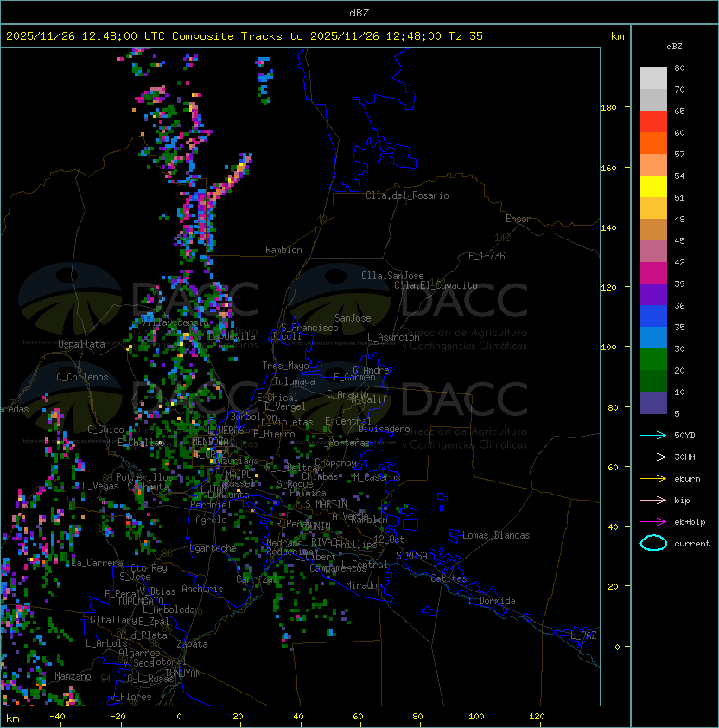Select the red swatch between 65 and 60 dBZ
The width and height of the screenshot is (719, 728).
coord(653,122)
